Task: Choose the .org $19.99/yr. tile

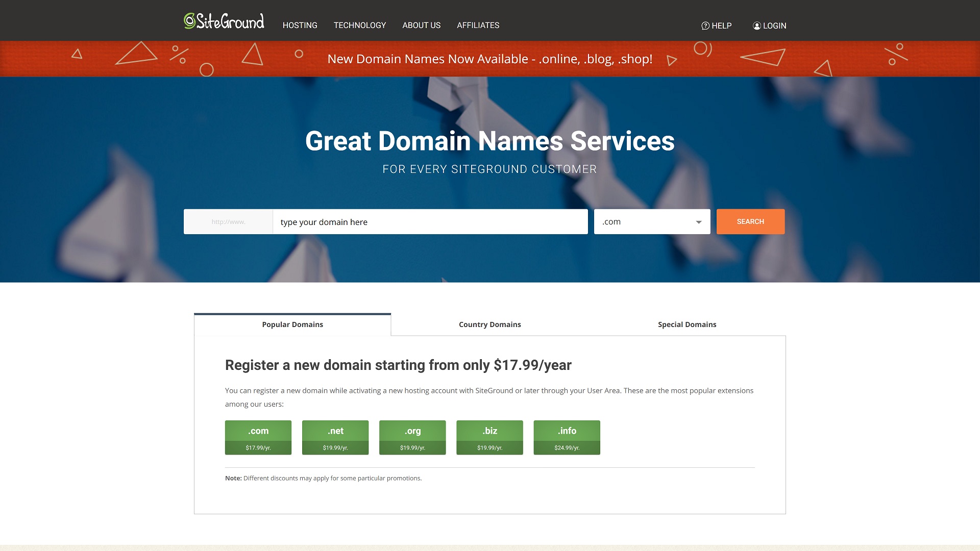Action: coord(412,438)
